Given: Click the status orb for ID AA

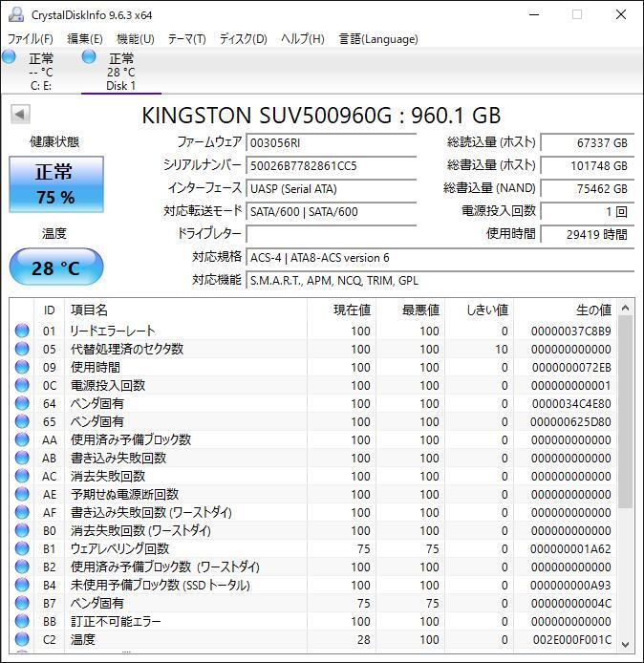Looking at the screenshot, I should coord(22,439).
